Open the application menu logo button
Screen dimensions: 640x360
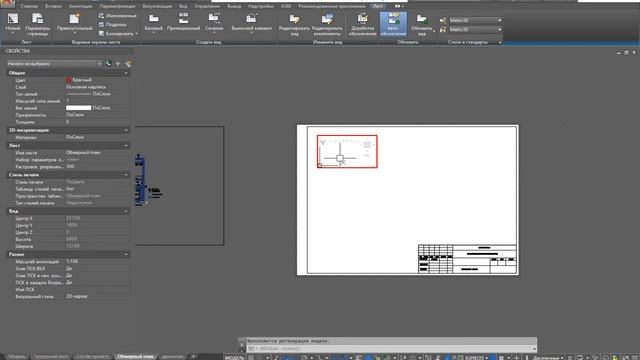click(x=7, y=4)
